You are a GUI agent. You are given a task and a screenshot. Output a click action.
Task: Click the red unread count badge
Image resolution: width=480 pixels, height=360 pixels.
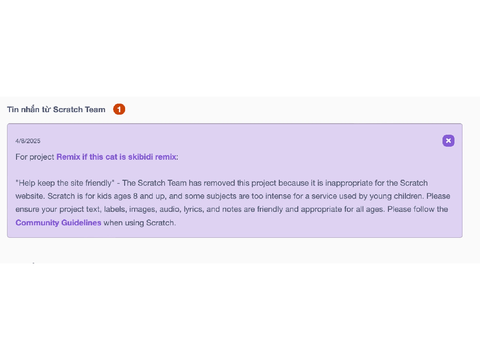click(119, 109)
